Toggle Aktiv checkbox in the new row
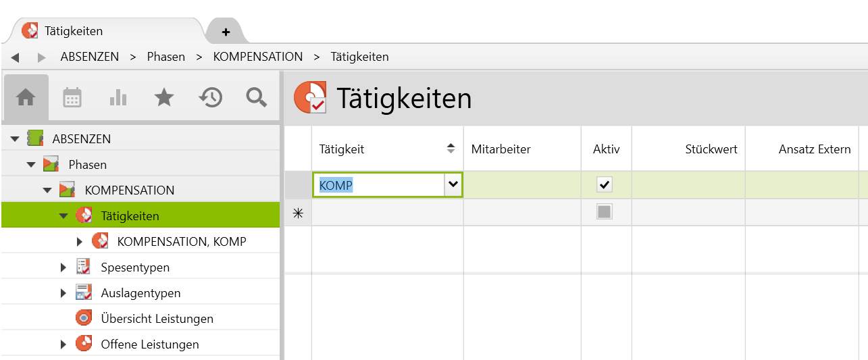Screen dimensions: 868x360 [x=605, y=212]
